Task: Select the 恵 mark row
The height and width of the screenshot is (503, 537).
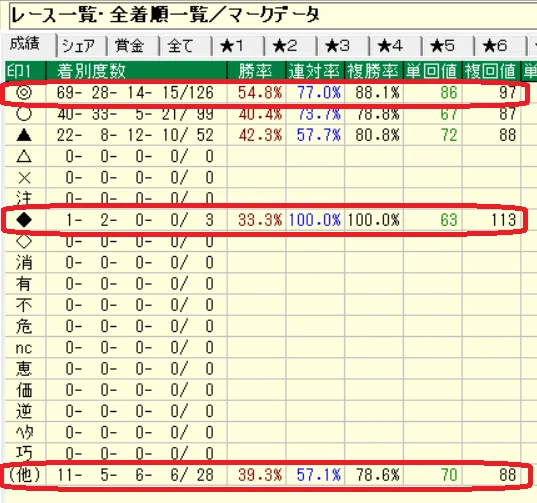Action: click(25, 369)
